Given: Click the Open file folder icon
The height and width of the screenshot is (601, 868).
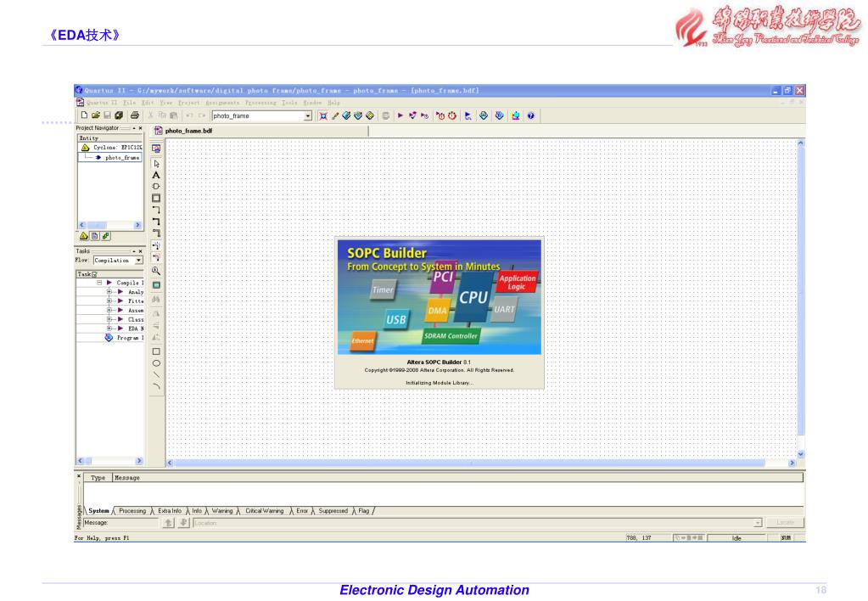Looking at the screenshot, I should pyautogui.click(x=96, y=115).
